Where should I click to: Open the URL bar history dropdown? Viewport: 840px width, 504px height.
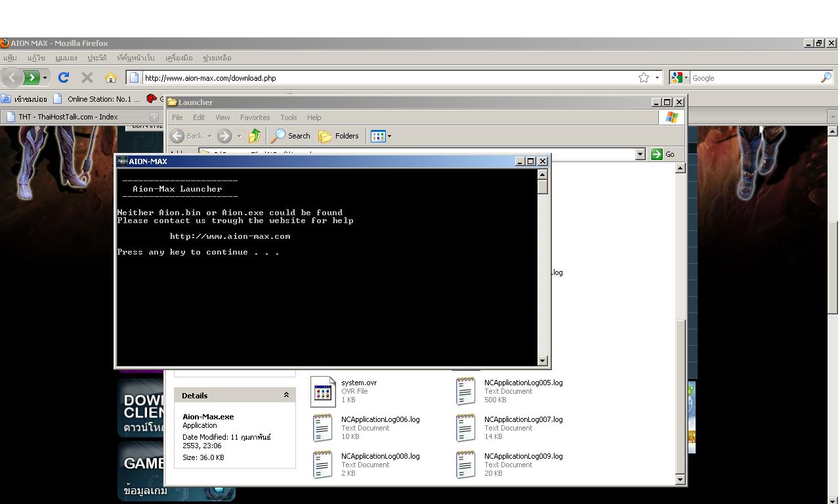[x=657, y=77]
